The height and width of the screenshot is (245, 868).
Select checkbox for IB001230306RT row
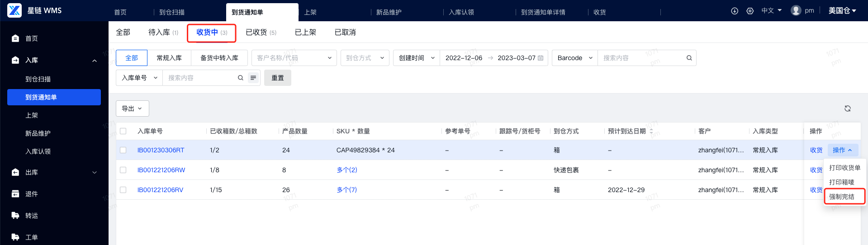pyautogui.click(x=123, y=150)
